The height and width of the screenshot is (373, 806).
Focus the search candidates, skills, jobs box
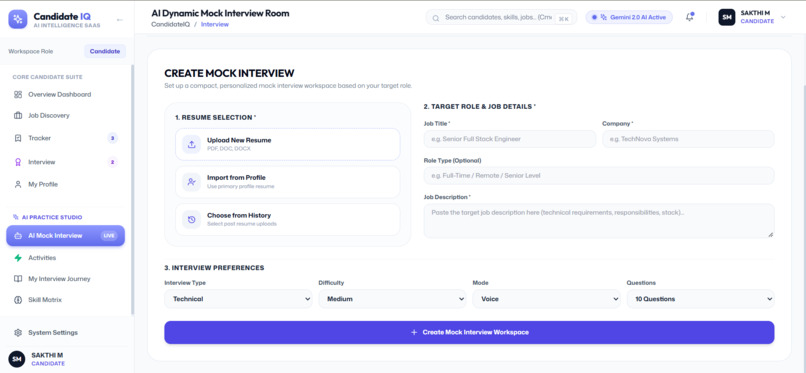[501, 17]
